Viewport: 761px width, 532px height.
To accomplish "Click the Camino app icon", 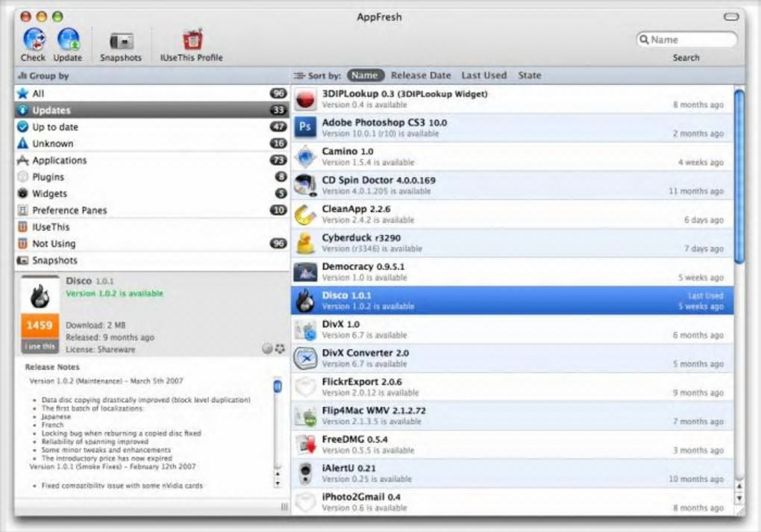I will tap(306, 157).
